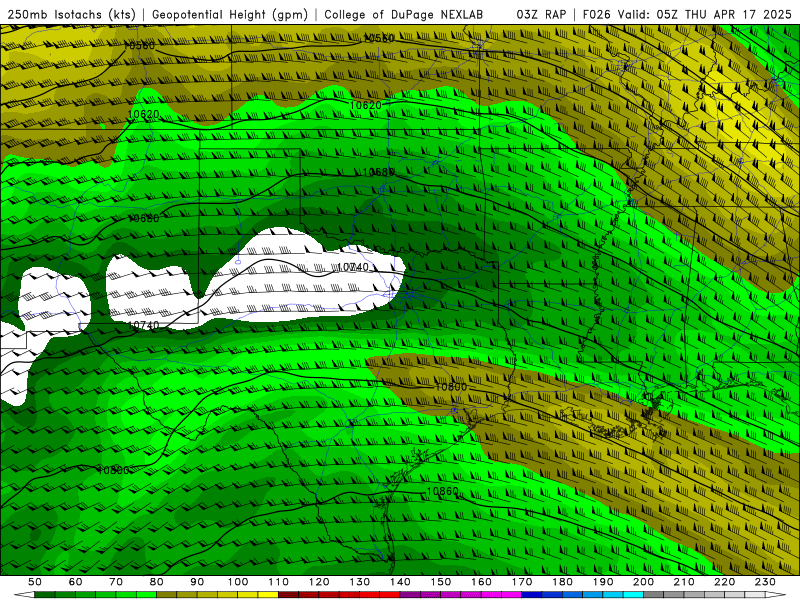This screenshot has height=600, width=800.
Task: Click the 50 value on the legend
Action: coord(35,582)
